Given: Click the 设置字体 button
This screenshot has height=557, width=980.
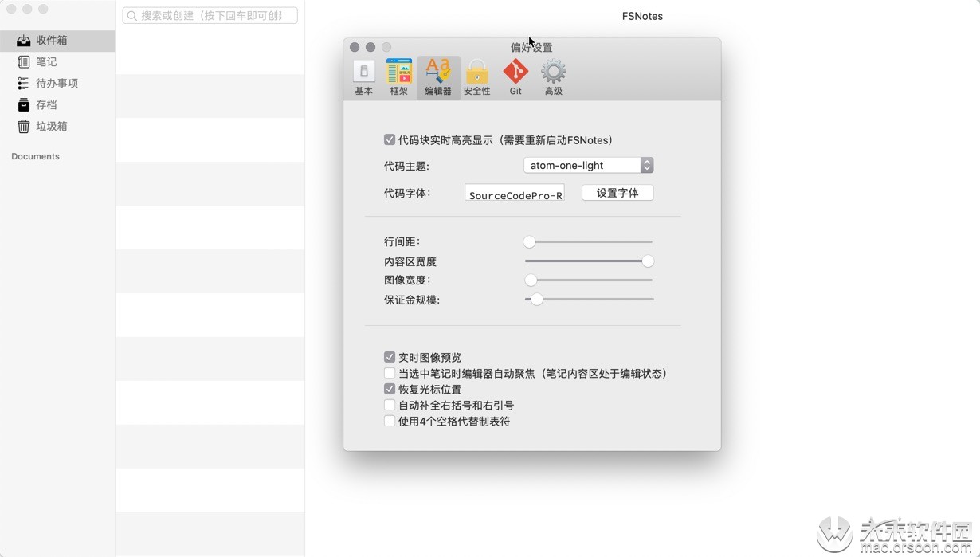Looking at the screenshot, I should click(x=617, y=193).
